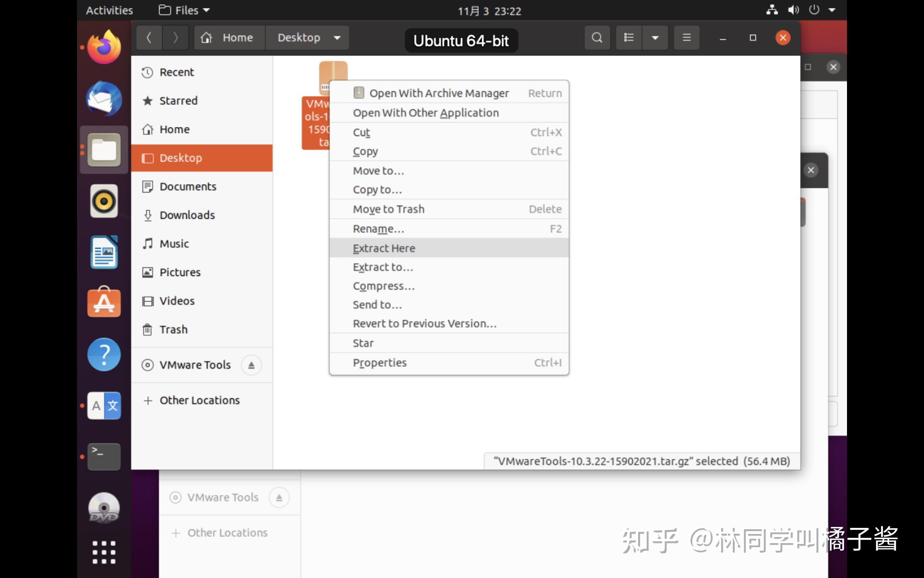
Task: Eject VMware Tools in the background window
Action: 279,497
